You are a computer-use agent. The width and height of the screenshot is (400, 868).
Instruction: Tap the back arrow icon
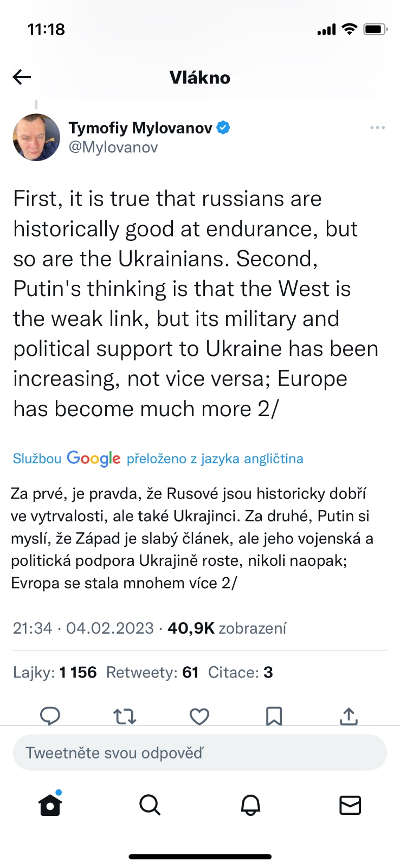22,78
